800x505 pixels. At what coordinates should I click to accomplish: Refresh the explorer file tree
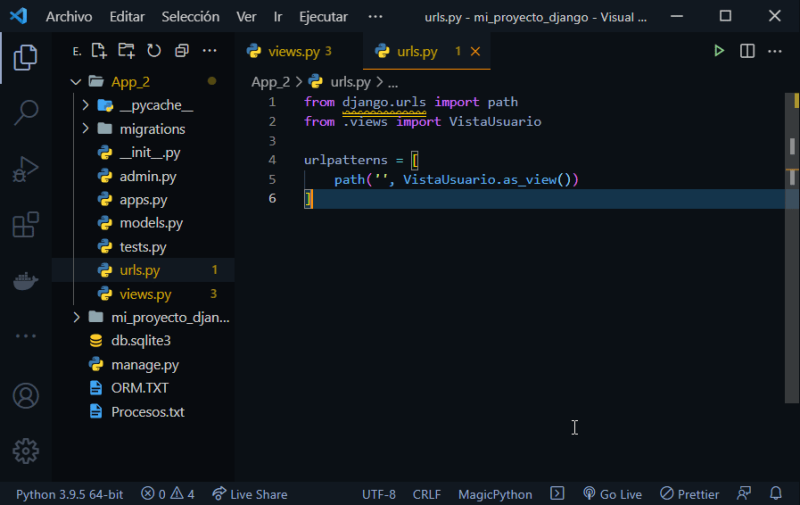[x=154, y=51]
